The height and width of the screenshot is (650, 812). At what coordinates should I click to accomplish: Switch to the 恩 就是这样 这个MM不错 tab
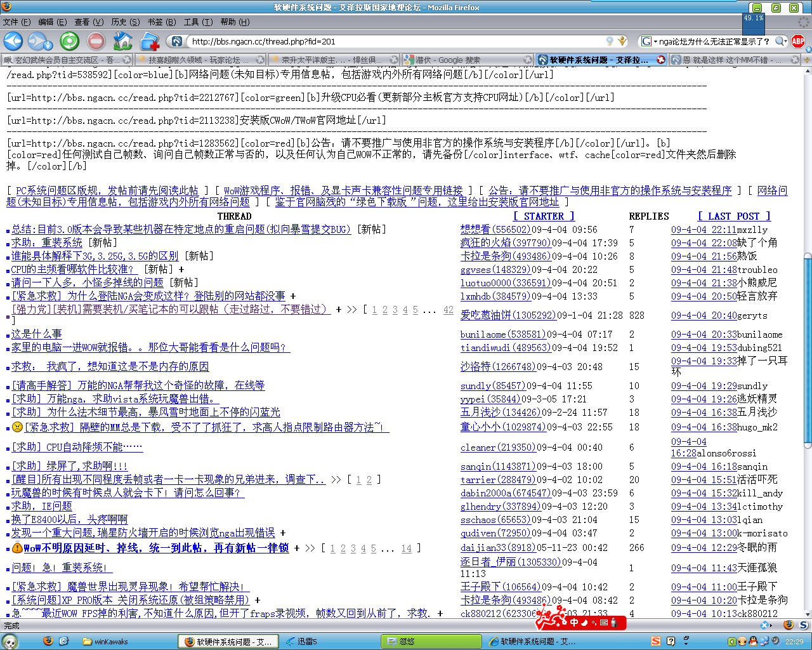point(735,60)
